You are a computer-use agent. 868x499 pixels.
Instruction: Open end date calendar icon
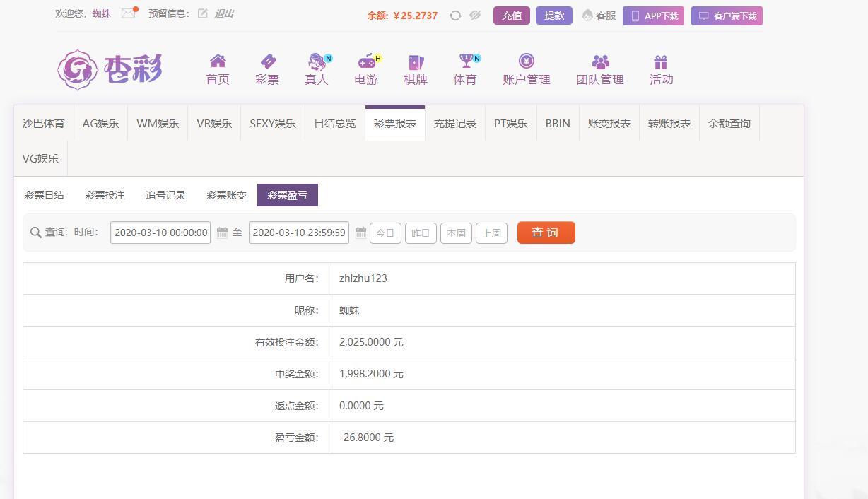coord(360,233)
